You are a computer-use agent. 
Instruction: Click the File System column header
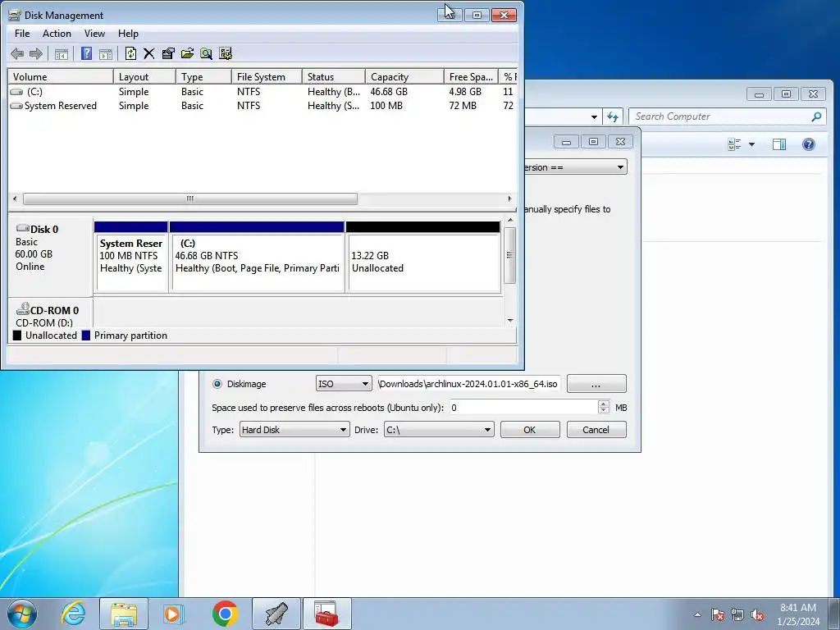[267, 76]
